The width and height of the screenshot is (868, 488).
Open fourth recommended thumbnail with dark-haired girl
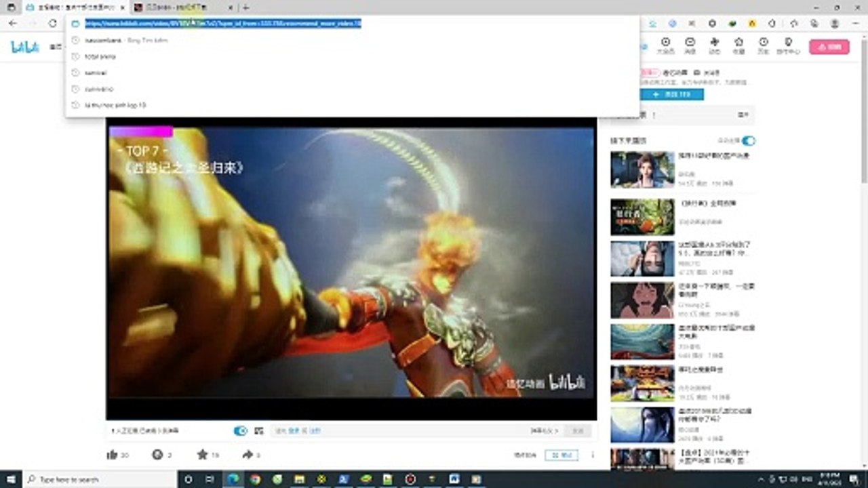pyautogui.click(x=642, y=300)
